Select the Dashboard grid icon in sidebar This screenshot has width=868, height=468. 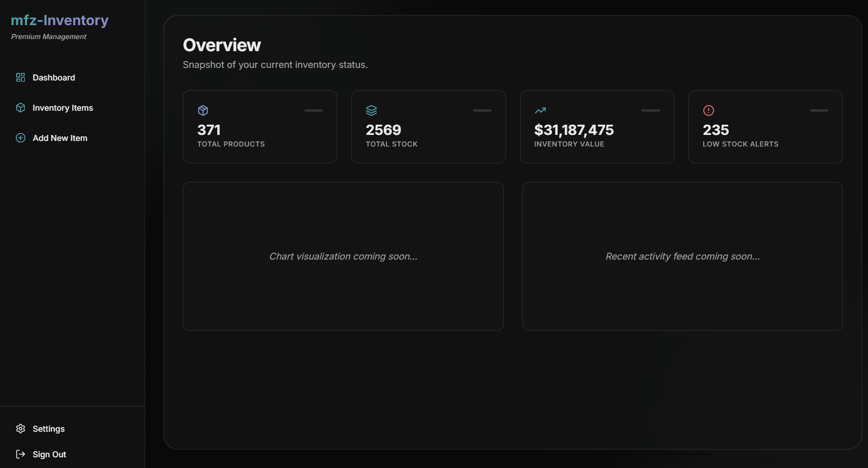click(20, 77)
